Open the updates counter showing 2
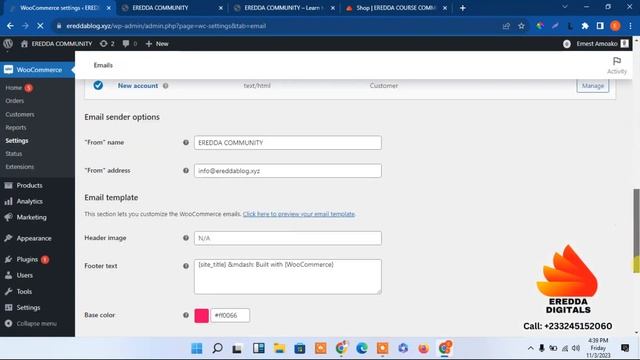 pos(107,44)
